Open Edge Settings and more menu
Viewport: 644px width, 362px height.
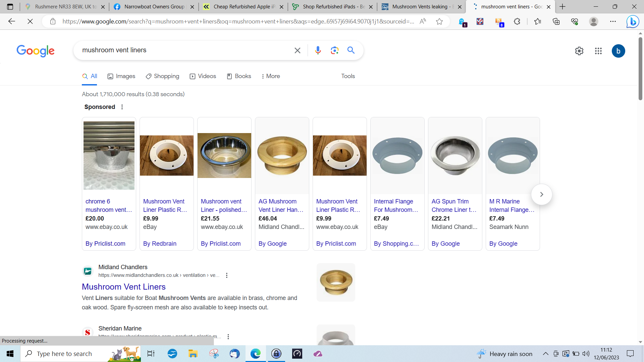[x=613, y=21]
